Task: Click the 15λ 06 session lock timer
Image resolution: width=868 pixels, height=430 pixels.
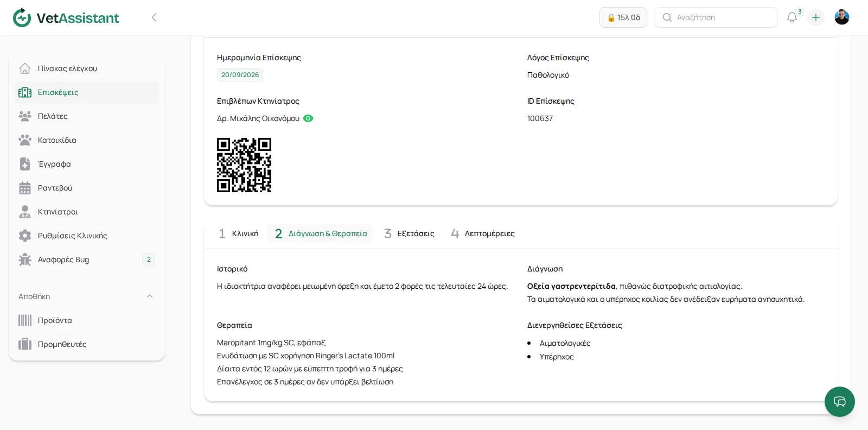Action: [x=623, y=17]
